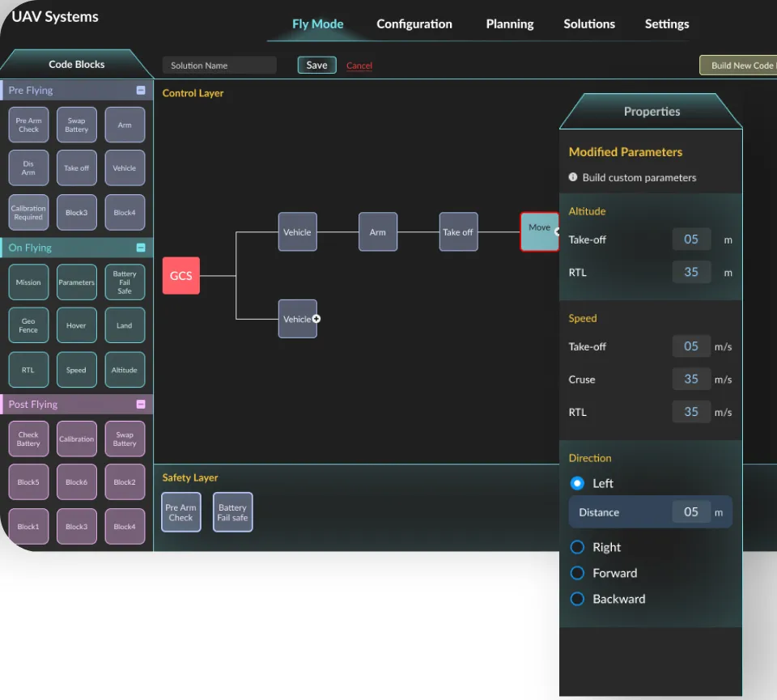Select the Forward direction radio button
Screen dimensions: 777x700
click(x=577, y=573)
